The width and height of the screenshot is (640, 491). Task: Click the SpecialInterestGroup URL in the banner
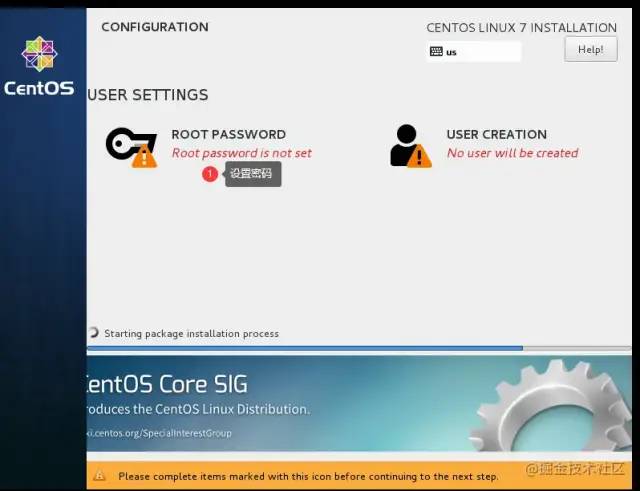pyautogui.click(x=159, y=433)
